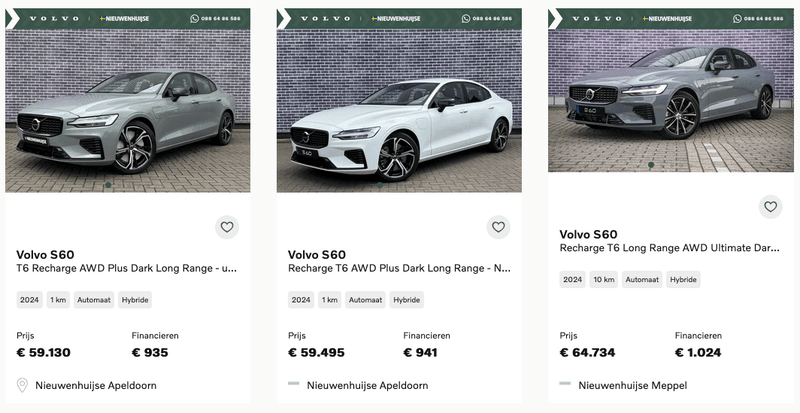Viewport: 800px width, 413px height.
Task: Click Automaat tag on the third card
Action: point(642,280)
